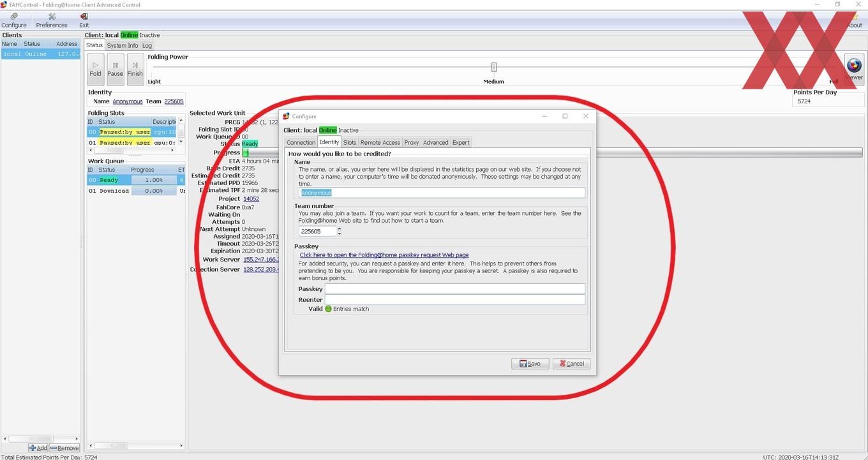Click the Reenter passkey field

click(455, 300)
